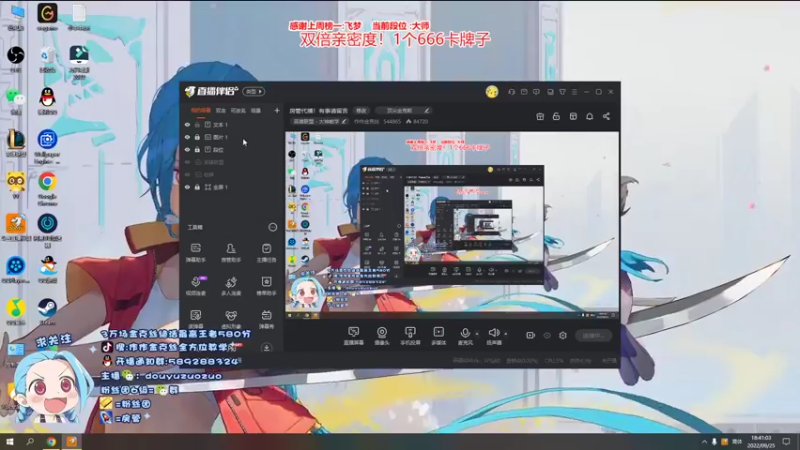Expand the 类型 pill next to app logo
The height and width of the screenshot is (450, 800).
point(254,92)
